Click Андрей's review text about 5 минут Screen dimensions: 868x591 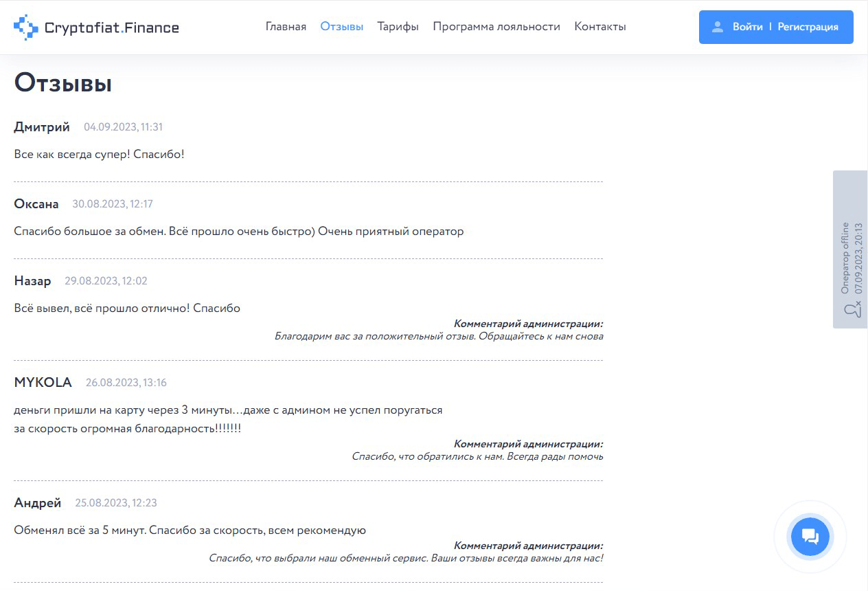pyautogui.click(x=190, y=531)
